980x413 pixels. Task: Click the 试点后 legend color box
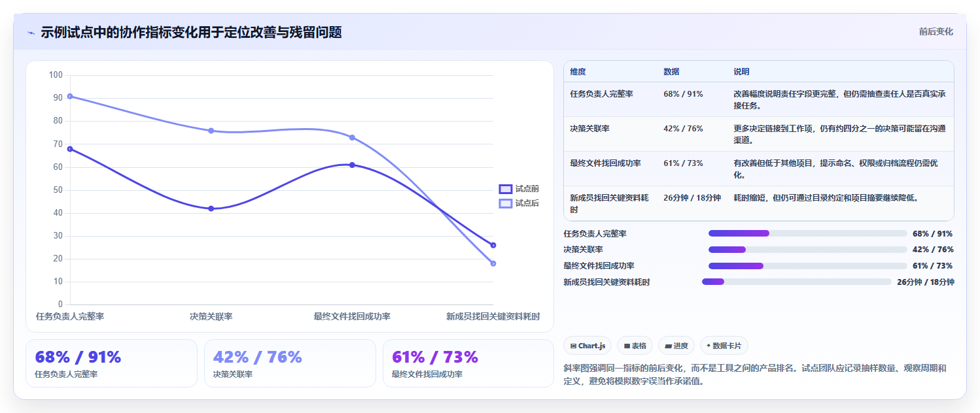(x=506, y=203)
